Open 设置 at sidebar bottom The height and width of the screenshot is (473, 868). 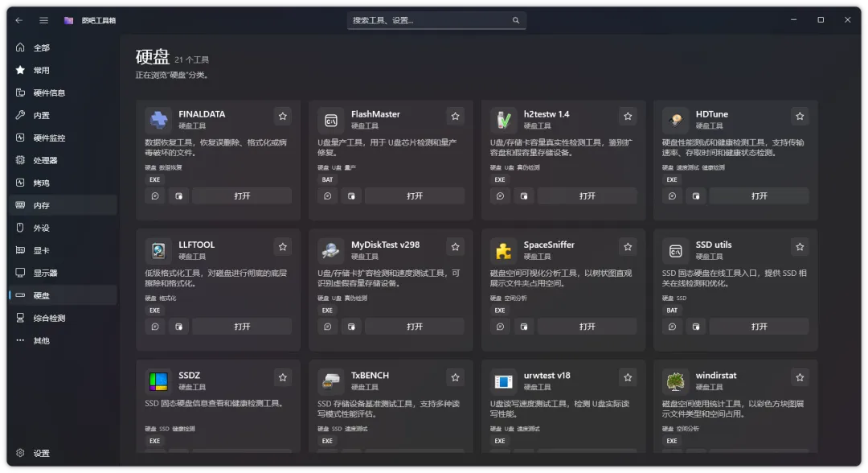click(63, 453)
